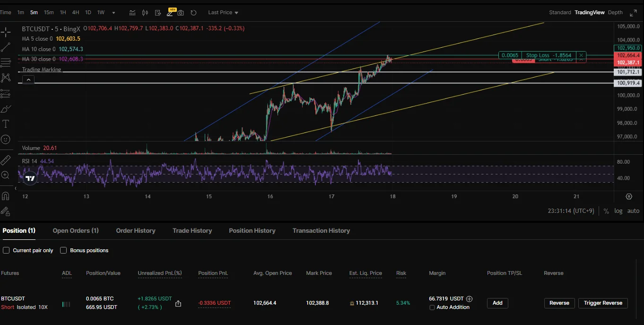This screenshot has height=325, width=644.
Task: Click the ADL indicator bars for BTCUSDT
Action: [x=66, y=304]
